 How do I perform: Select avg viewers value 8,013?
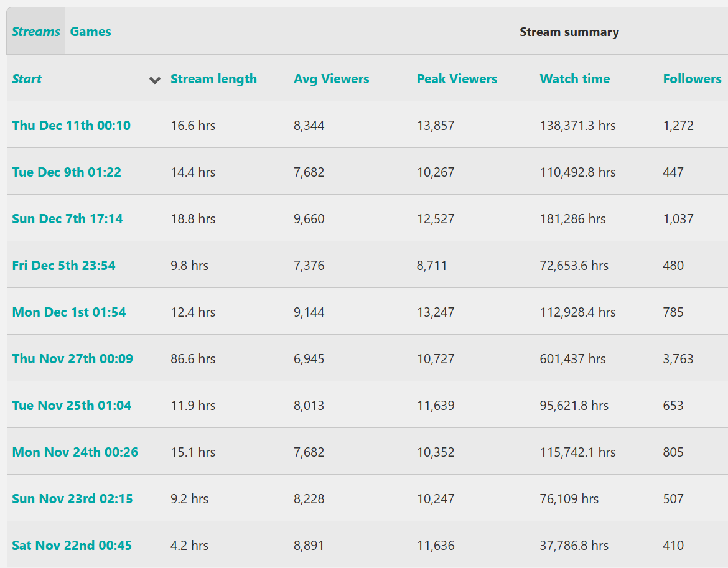[309, 406]
